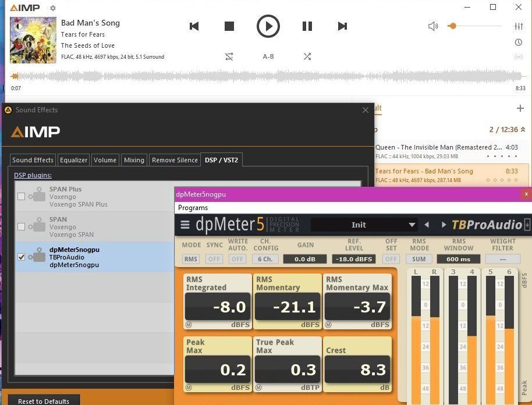Open the Init preset dropdown

(364, 225)
